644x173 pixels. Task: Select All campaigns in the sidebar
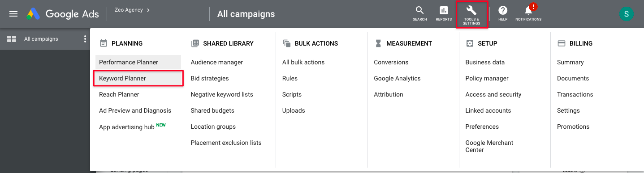41,39
